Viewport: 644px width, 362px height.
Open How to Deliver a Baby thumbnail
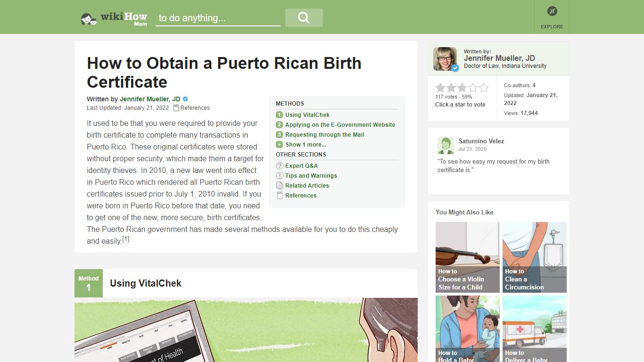click(535, 329)
